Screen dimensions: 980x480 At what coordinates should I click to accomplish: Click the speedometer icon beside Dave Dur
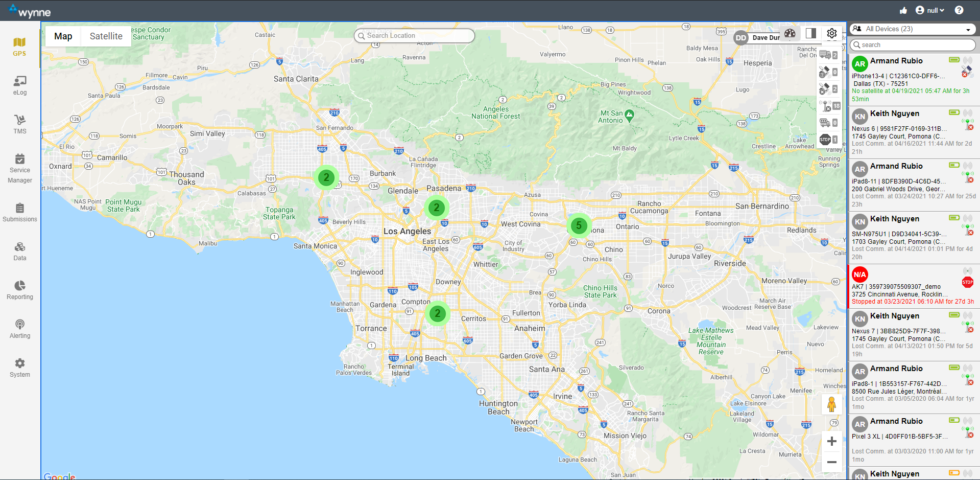click(790, 33)
